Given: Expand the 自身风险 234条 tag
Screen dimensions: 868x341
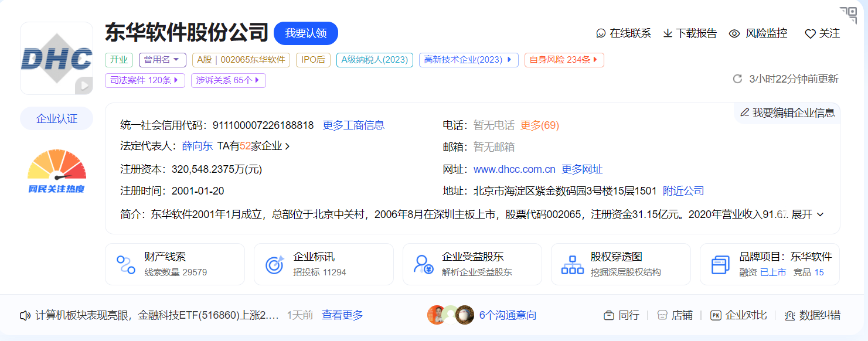Looking at the screenshot, I should click(x=564, y=60).
